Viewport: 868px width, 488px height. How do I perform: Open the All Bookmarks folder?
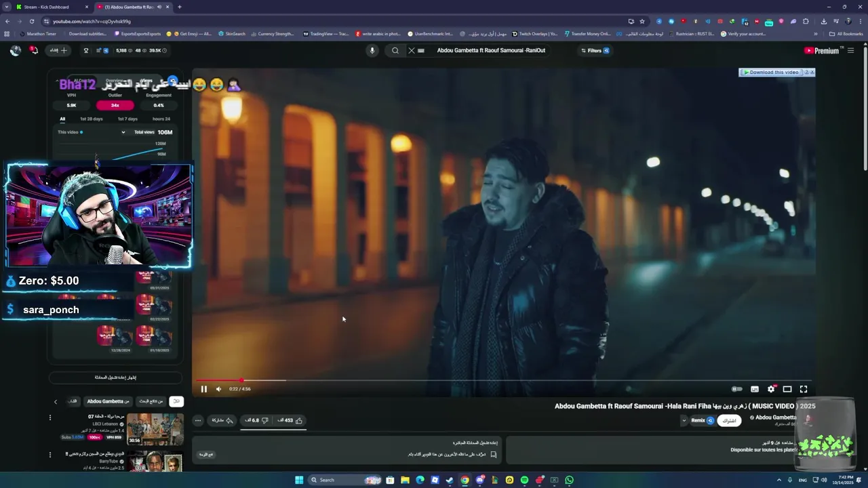(x=846, y=34)
